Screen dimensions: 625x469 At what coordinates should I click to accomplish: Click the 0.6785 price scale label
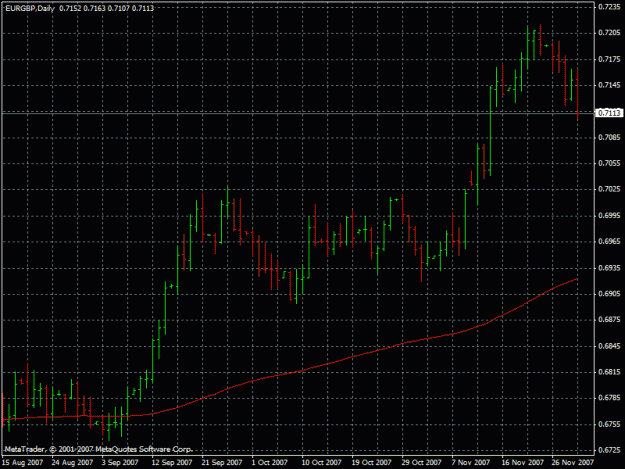click(x=610, y=398)
